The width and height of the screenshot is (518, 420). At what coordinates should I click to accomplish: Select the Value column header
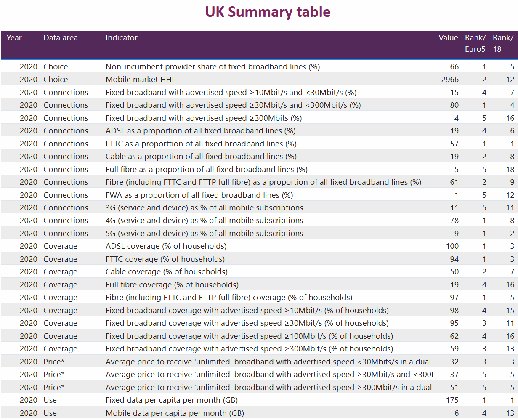(x=448, y=38)
